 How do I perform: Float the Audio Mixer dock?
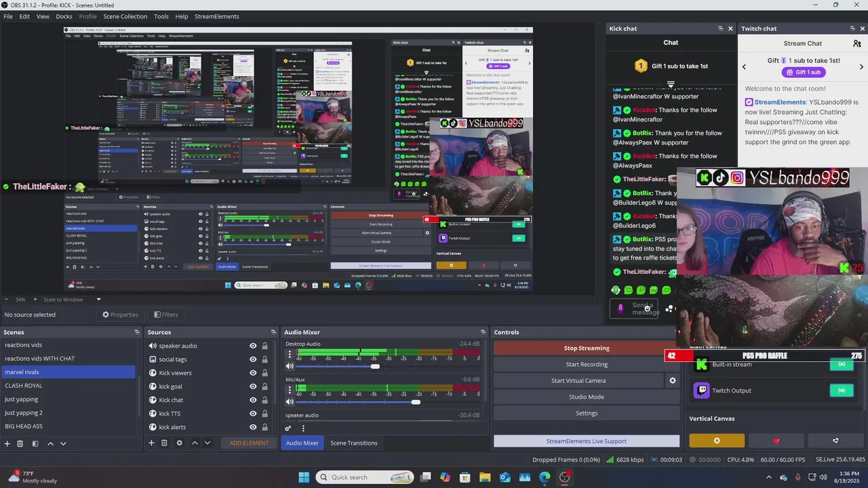pos(484,332)
